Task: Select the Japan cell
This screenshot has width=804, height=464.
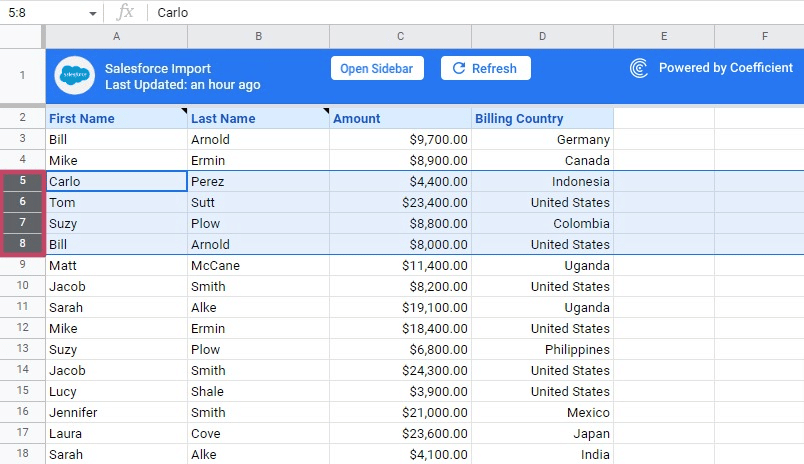Action: pos(542,434)
